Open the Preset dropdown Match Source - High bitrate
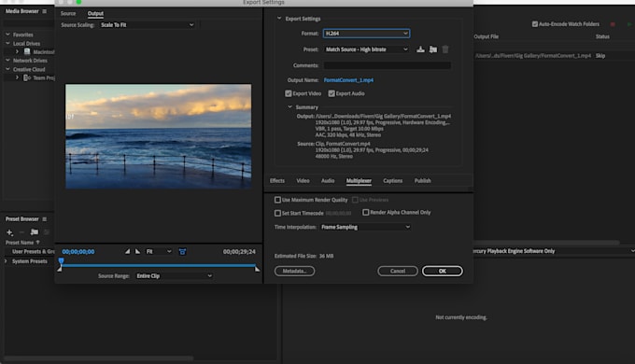635x364 pixels. 366,49
